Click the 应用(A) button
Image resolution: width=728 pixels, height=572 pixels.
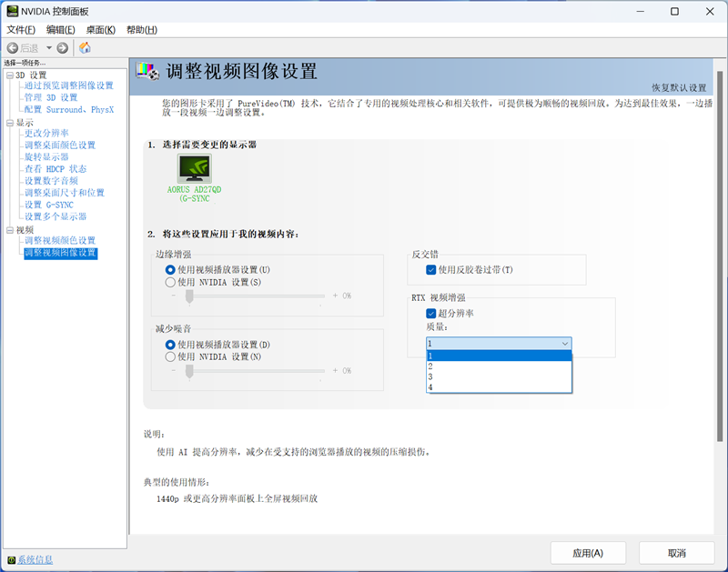[x=588, y=552]
